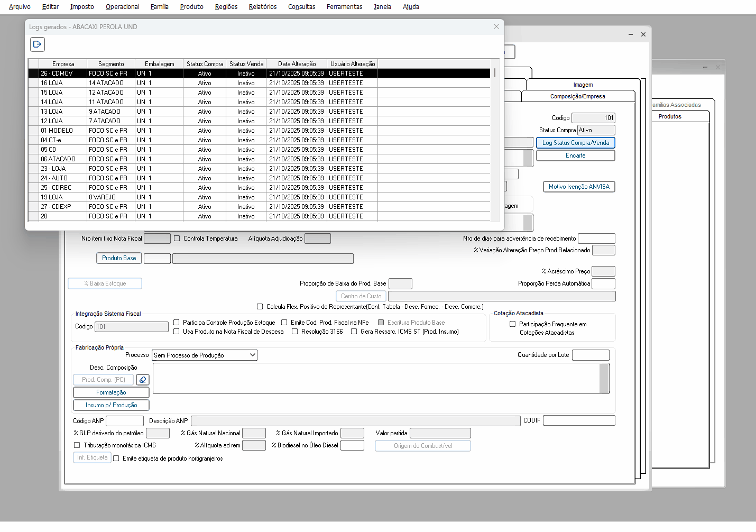Open the Ajuda menu
This screenshot has height=532, width=756.
coord(411,7)
